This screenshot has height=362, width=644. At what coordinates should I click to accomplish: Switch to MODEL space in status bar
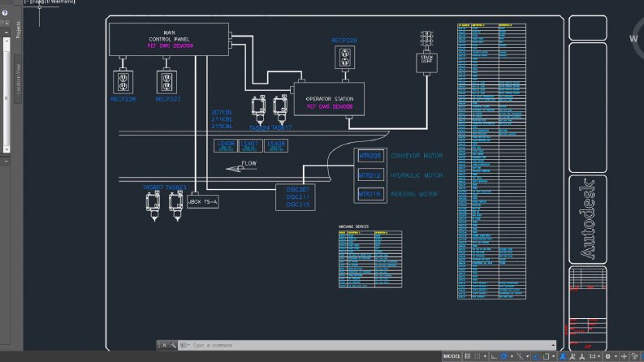pos(452,356)
